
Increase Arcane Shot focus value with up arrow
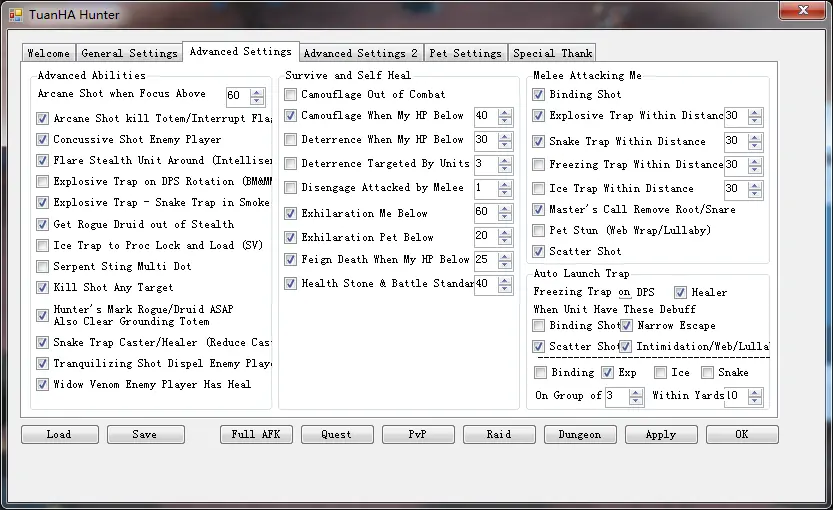[257, 93]
